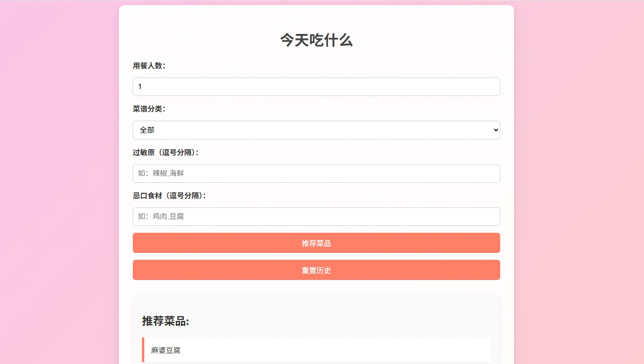644x364 pixels.
Task: Click the 今天吃什么 page title
Action: click(316, 40)
